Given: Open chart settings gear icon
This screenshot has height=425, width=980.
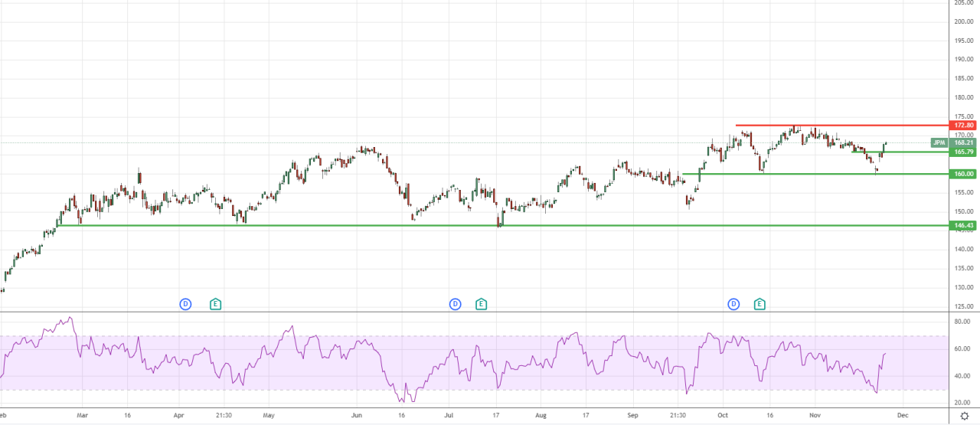Looking at the screenshot, I should coord(964,417).
